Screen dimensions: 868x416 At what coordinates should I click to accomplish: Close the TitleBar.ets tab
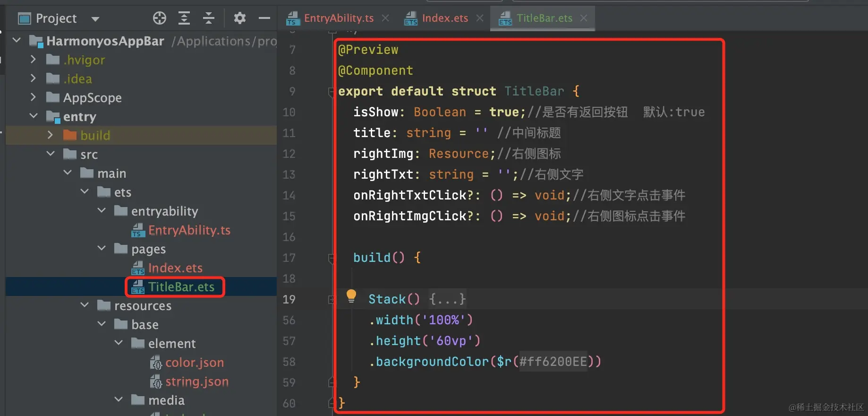click(584, 18)
